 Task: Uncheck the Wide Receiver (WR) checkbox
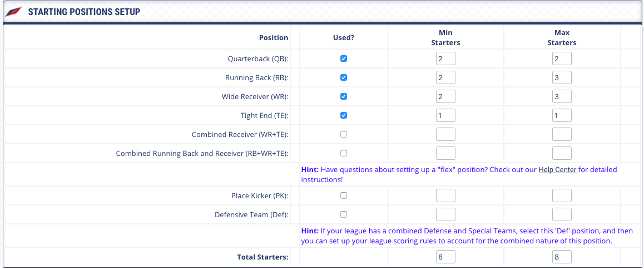343,96
